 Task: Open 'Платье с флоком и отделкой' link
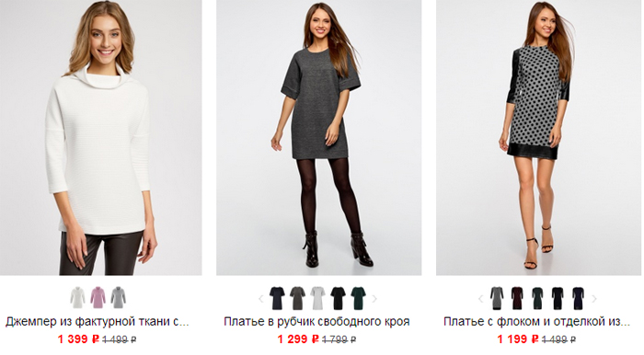click(536, 322)
